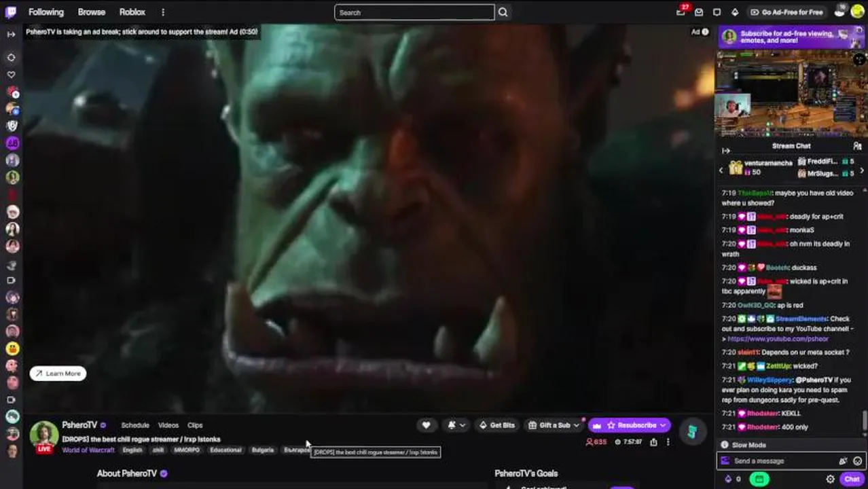Image resolution: width=868 pixels, height=489 pixels.
Task: Switch to the Videos tab
Action: [168, 425]
